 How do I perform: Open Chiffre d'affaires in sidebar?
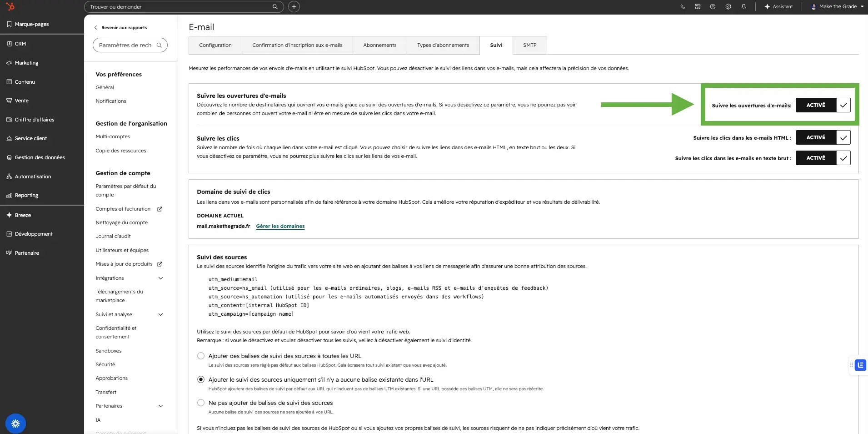tap(30, 120)
